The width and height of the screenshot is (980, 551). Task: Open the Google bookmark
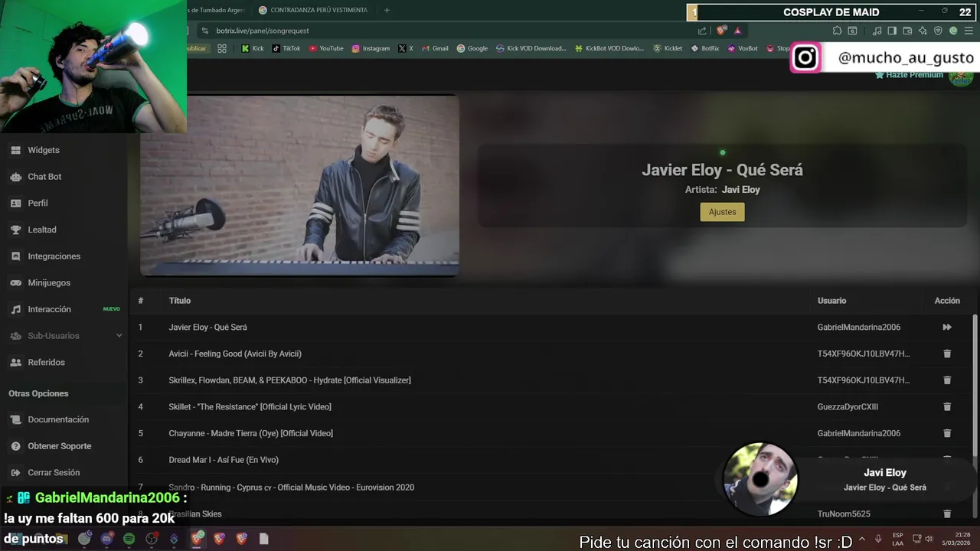(472, 48)
